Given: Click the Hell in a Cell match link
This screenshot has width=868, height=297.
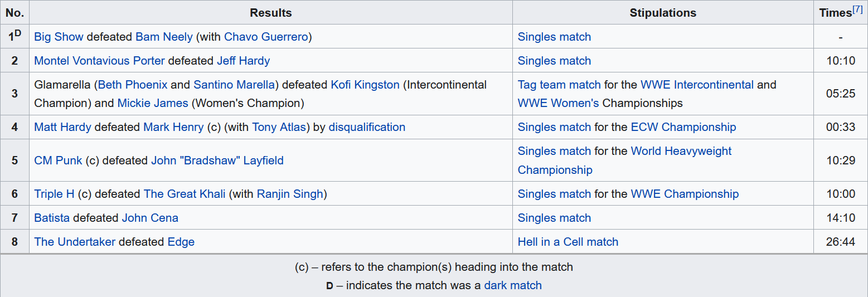Looking at the screenshot, I should (x=568, y=242).
